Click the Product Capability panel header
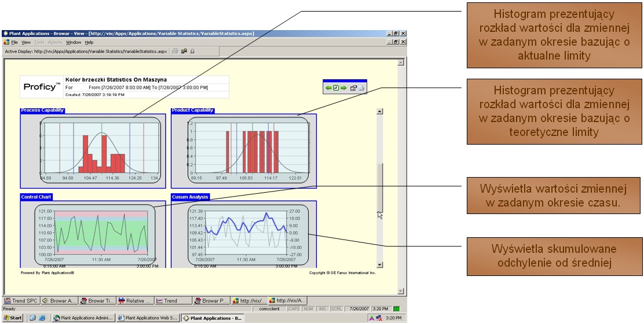This screenshot has width=644, height=324. (x=193, y=110)
